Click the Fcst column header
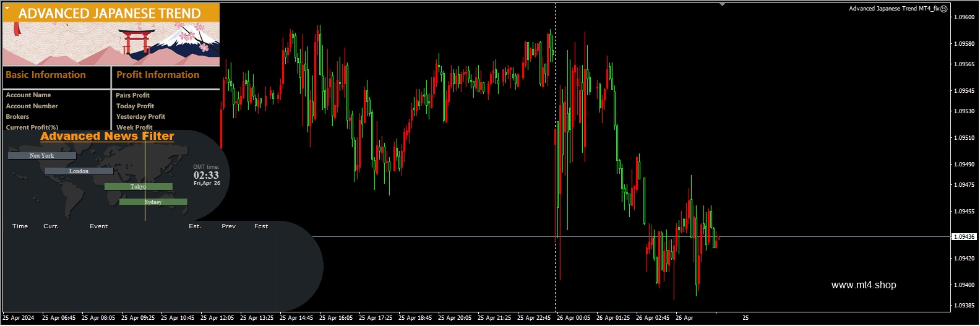 tap(261, 226)
